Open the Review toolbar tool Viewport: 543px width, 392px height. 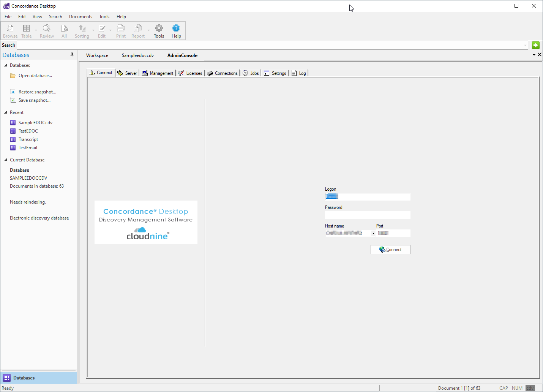pyautogui.click(x=47, y=31)
